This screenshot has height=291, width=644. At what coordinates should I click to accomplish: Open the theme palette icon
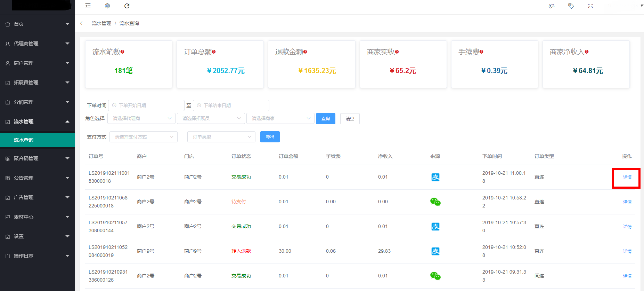click(x=552, y=6)
